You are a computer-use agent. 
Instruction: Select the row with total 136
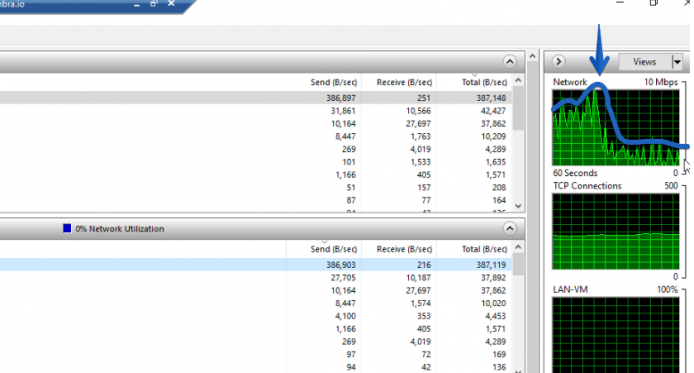click(x=256, y=367)
